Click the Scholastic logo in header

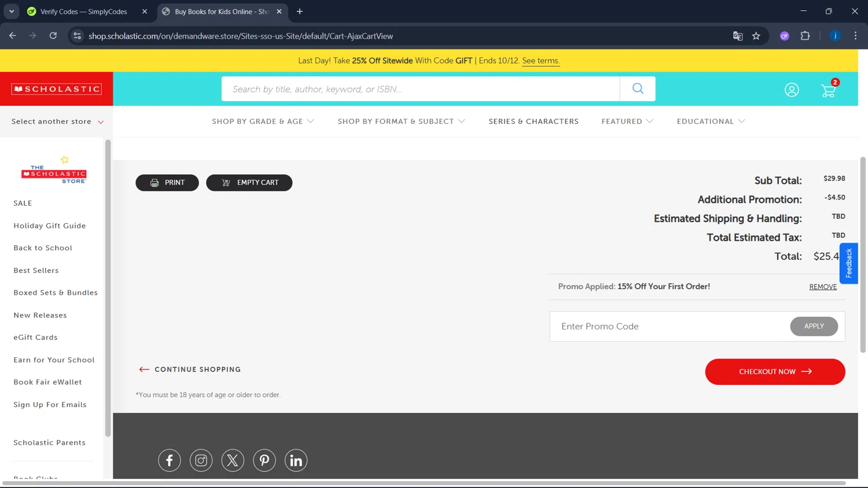[x=57, y=89]
